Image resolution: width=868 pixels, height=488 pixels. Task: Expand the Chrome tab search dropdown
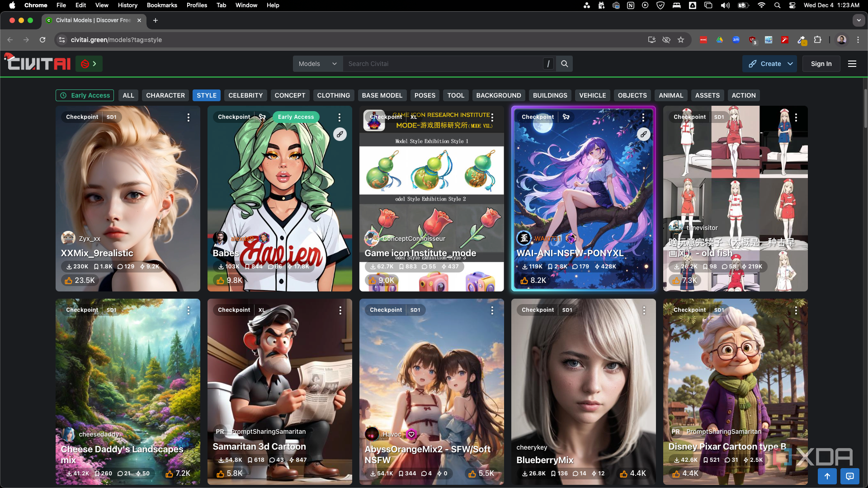(859, 20)
